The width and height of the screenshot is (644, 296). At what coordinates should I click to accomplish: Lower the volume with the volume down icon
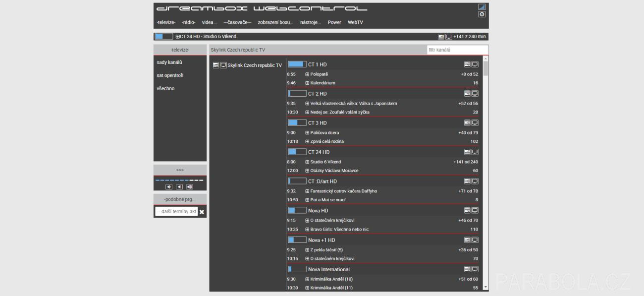(169, 187)
